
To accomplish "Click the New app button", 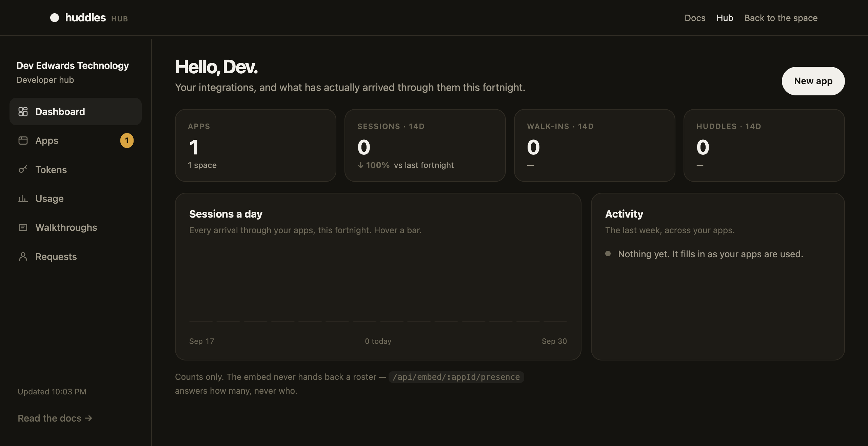I will click(x=813, y=81).
